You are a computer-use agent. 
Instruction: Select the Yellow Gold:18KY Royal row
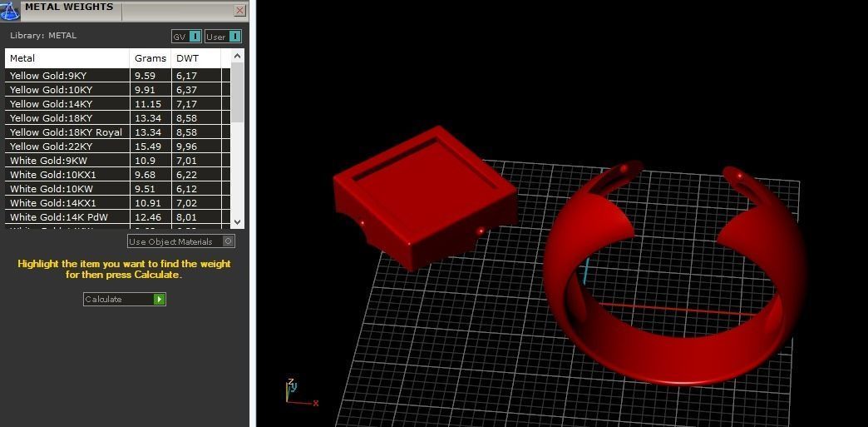click(117, 132)
